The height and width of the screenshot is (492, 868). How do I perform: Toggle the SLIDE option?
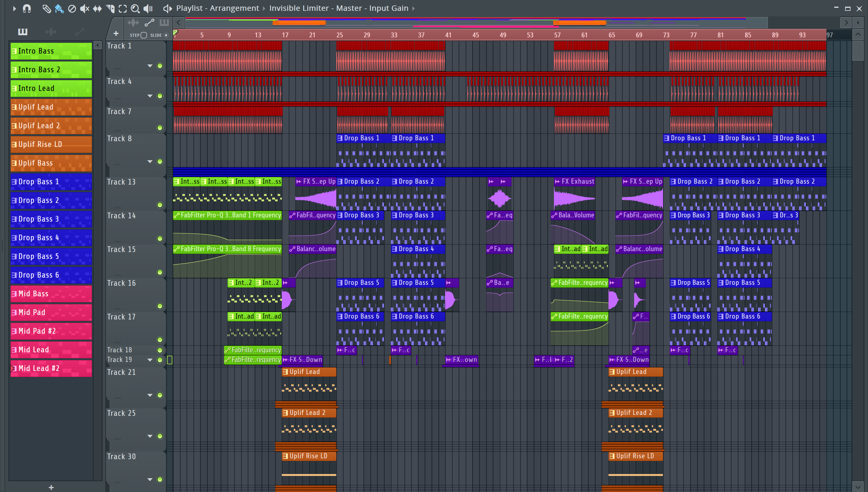coord(166,35)
